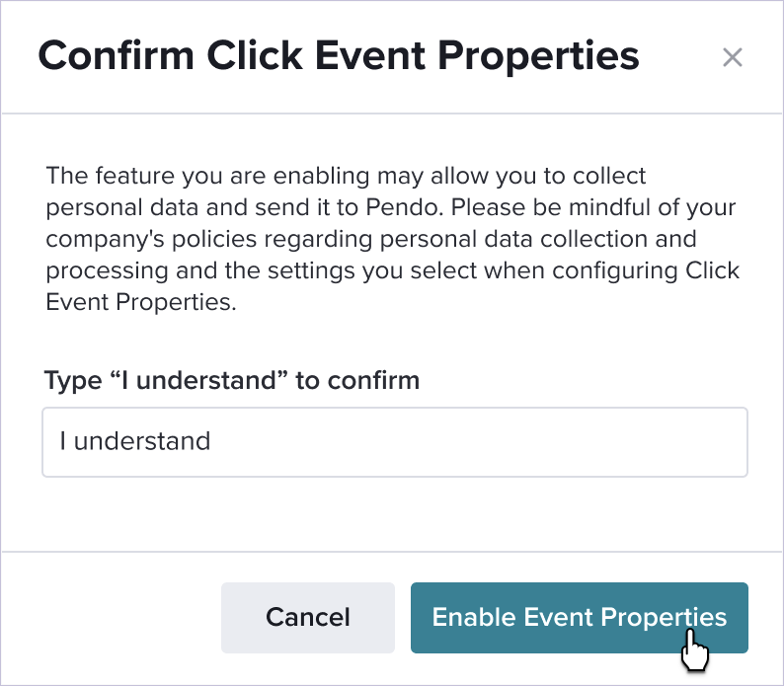Close the dialog with the X icon
Viewport: 784px width, 686px height.
click(x=732, y=57)
